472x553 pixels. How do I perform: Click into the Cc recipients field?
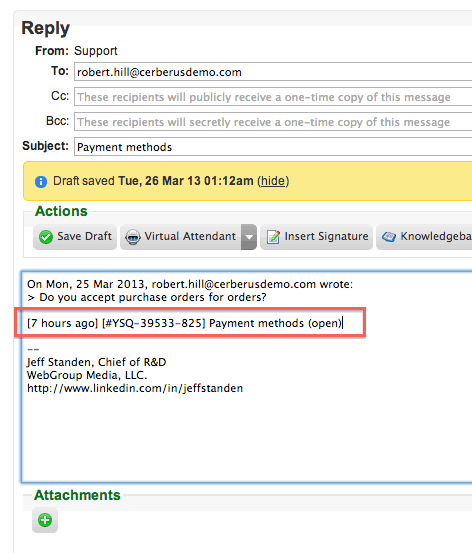pyautogui.click(x=273, y=97)
